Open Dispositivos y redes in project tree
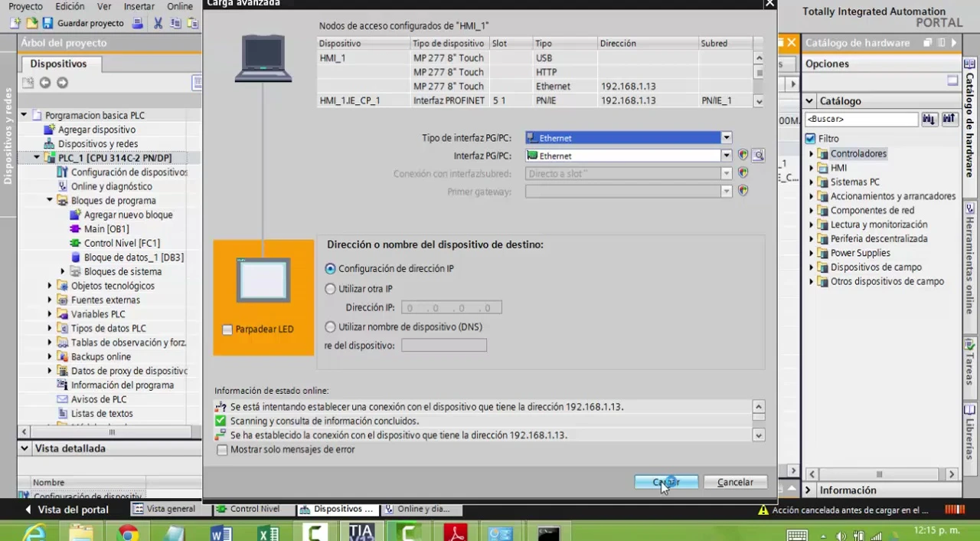The width and height of the screenshot is (980, 541). [x=98, y=143]
